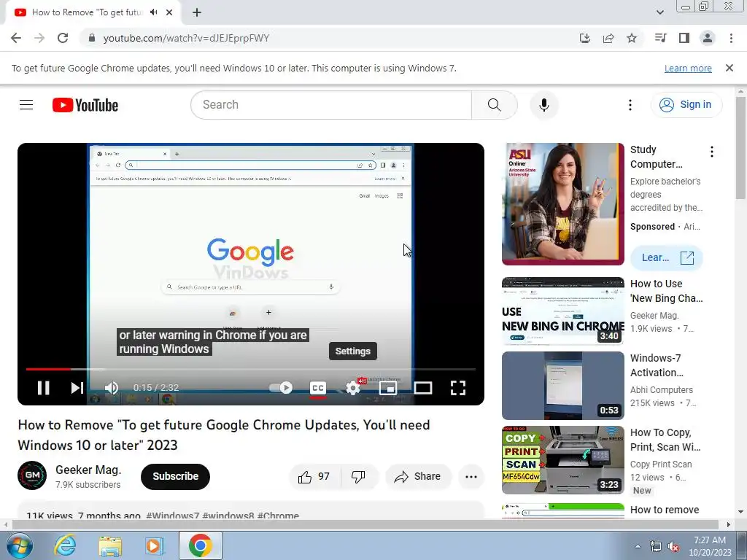Bookmark this page with the star icon
The width and height of the screenshot is (747, 560).
632,38
